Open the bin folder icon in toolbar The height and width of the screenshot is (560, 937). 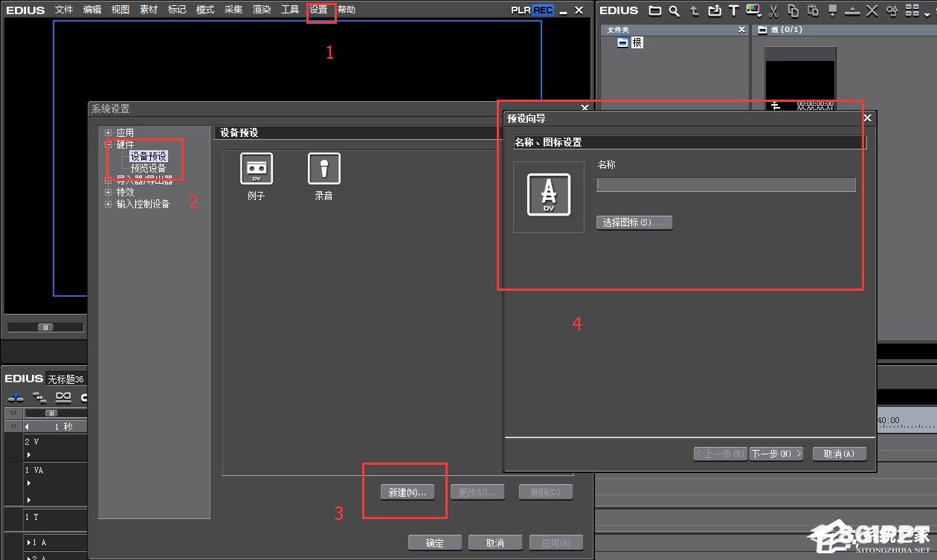point(654,10)
